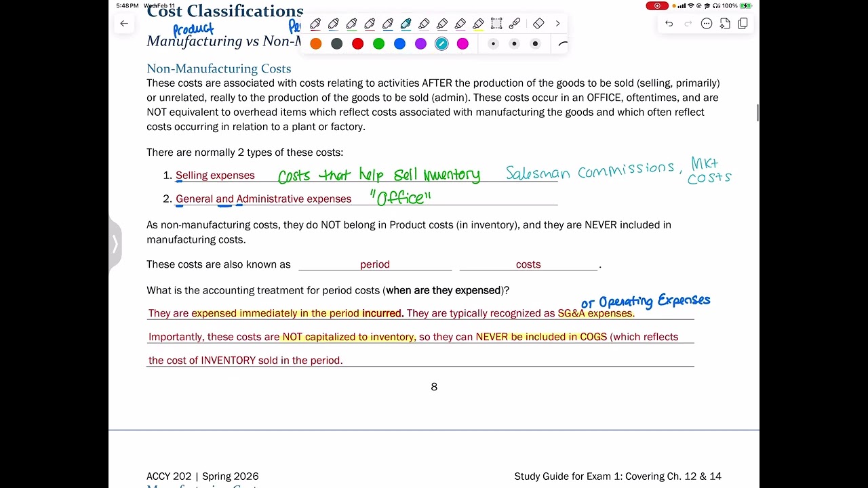The height and width of the screenshot is (488, 868).
Task: Click highlighted 'NEVER be included in COGS'
Action: [541, 337]
